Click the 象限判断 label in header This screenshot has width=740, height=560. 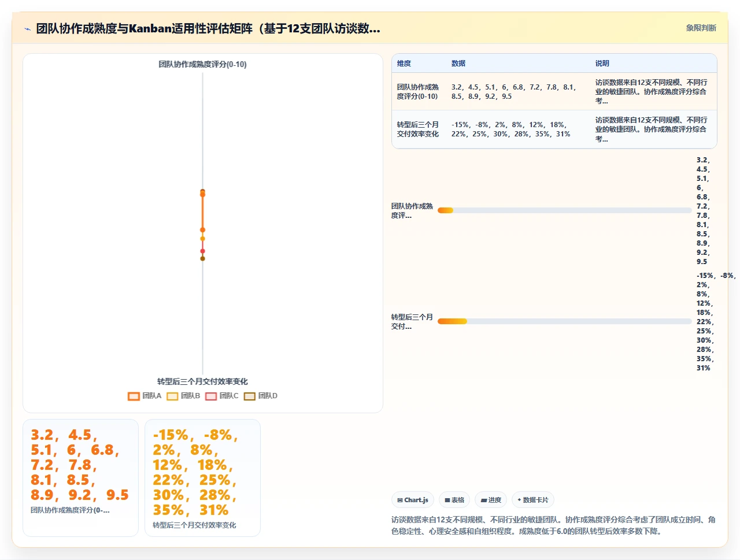(x=701, y=28)
